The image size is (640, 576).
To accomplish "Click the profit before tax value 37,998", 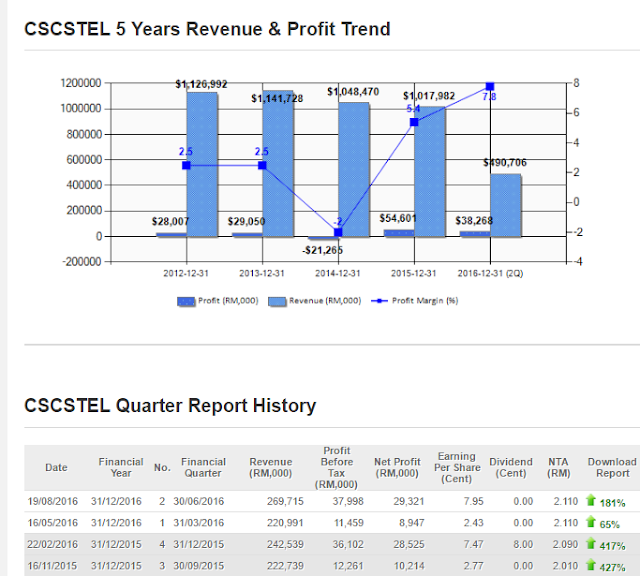I will tap(348, 501).
